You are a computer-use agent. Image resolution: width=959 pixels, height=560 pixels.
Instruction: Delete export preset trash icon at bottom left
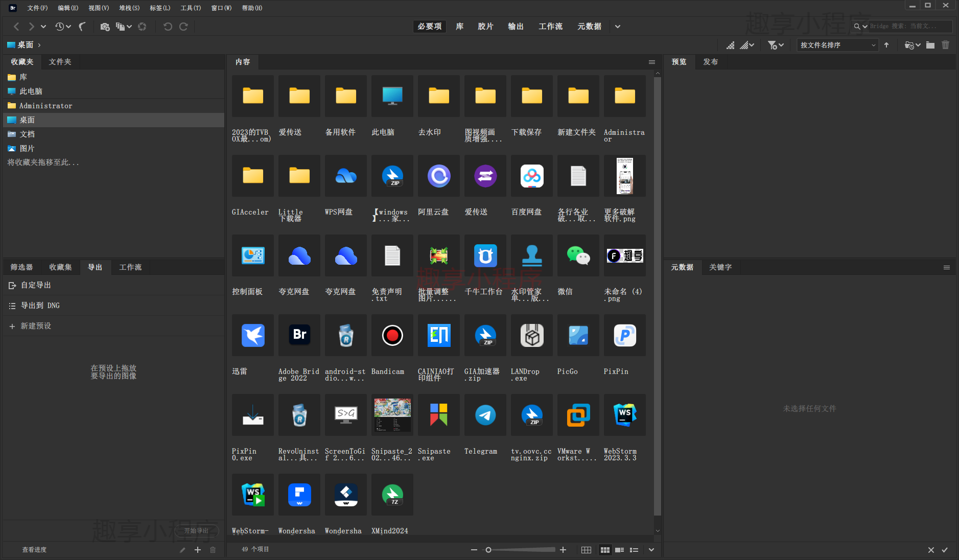click(x=213, y=550)
